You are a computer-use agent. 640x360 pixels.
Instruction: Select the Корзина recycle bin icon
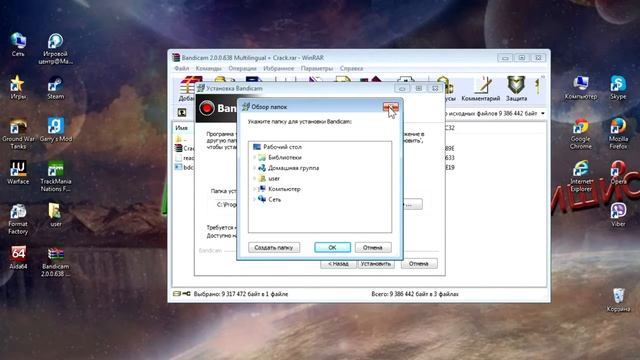click(618, 300)
